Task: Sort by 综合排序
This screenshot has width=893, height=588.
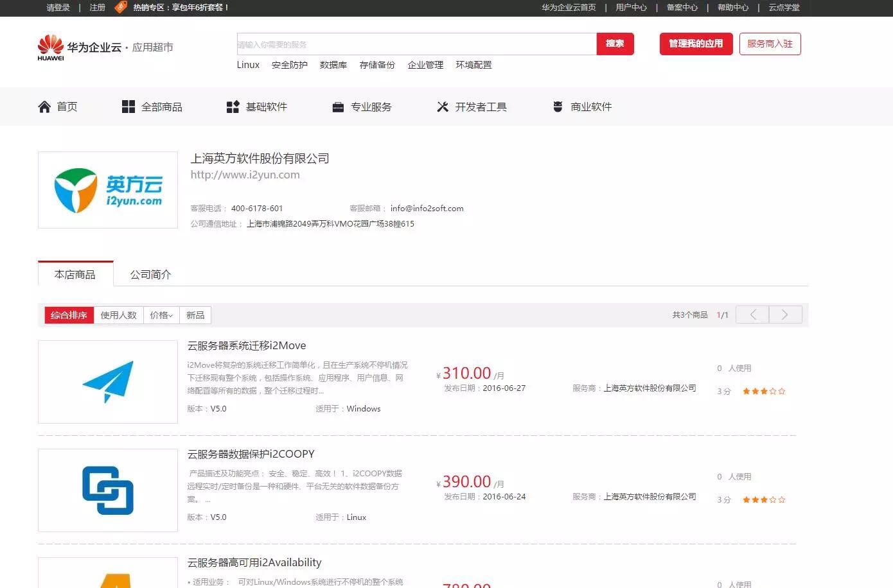Action: pyautogui.click(x=69, y=315)
